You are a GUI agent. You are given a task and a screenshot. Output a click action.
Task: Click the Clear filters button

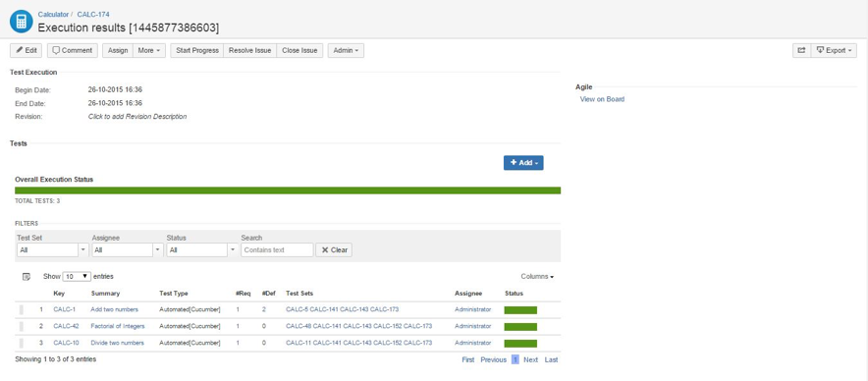pos(334,249)
